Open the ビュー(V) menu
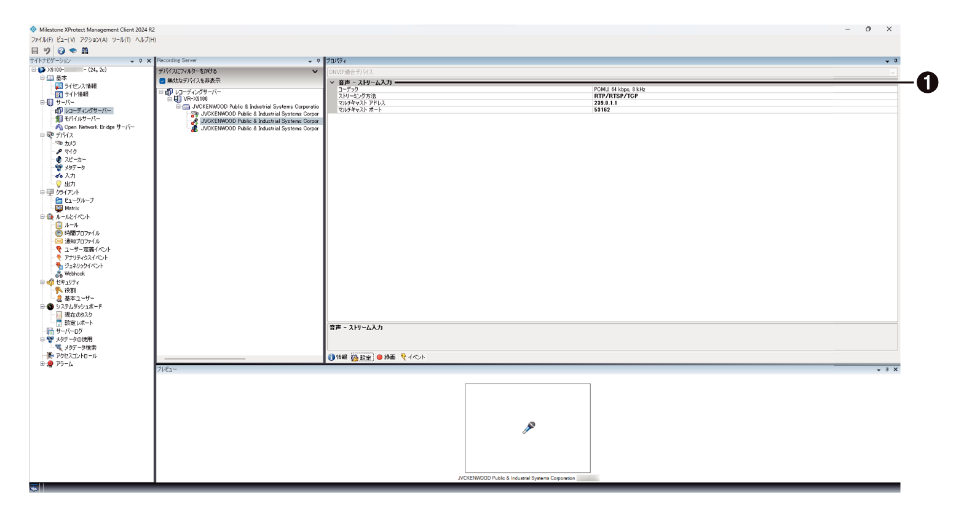 pyautogui.click(x=66, y=40)
